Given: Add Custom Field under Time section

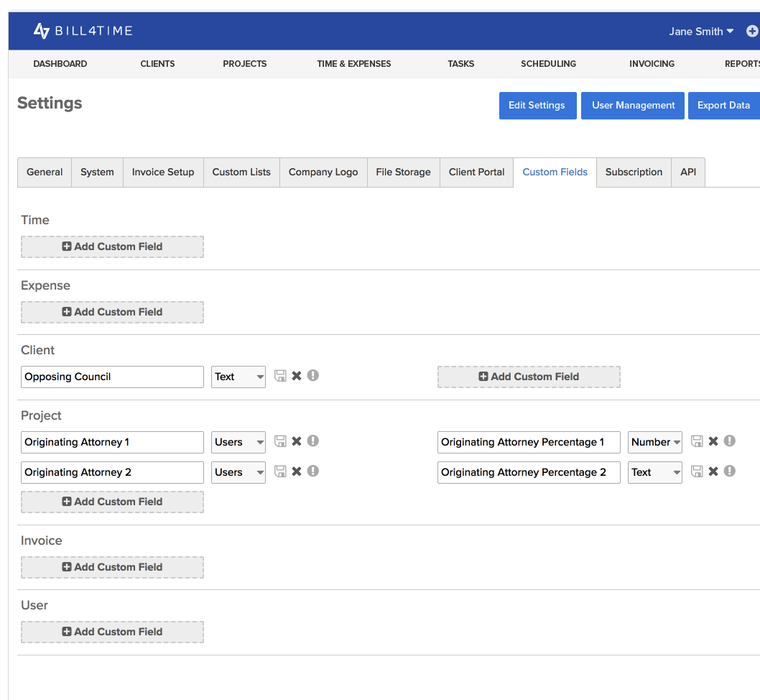Looking at the screenshot, I should coord(112,247).
